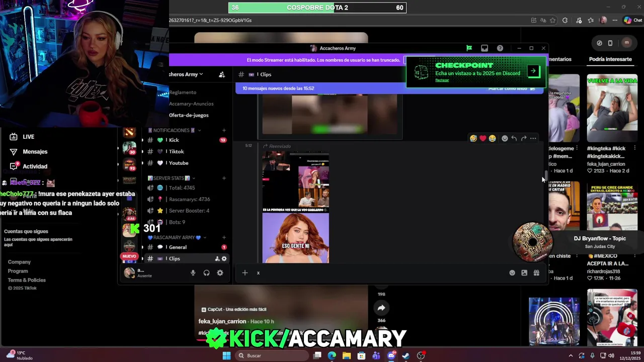The height and width of the screenshot is (362, 644).
Task: Open Actividad in the TikTok sidebar
Action: (x=29, y=166)
